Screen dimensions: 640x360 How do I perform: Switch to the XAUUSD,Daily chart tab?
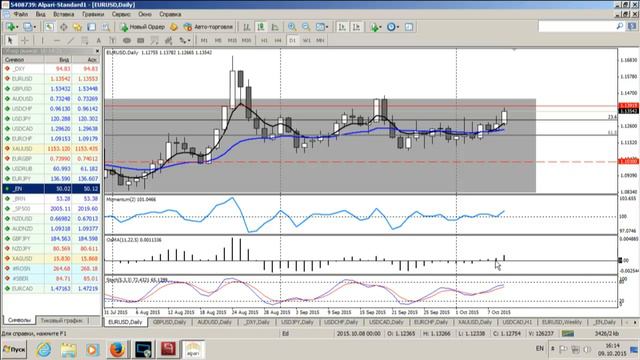(474, 322)
